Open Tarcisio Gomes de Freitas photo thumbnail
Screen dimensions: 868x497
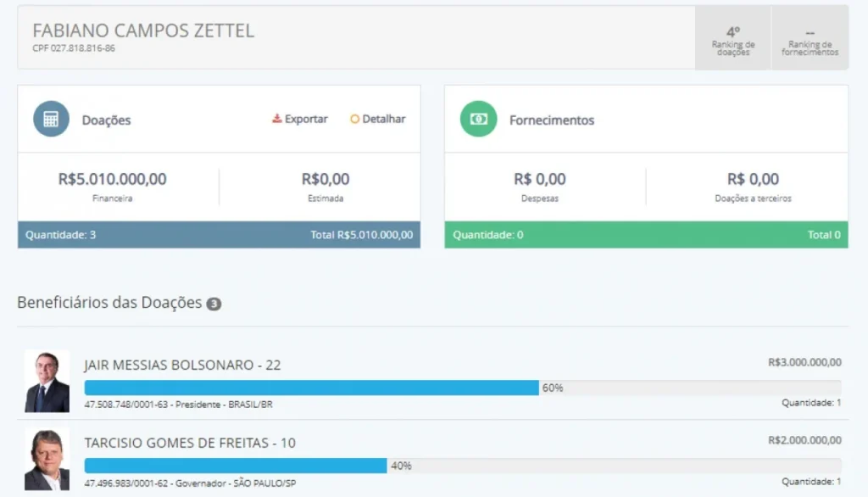(x=47, y=459)
